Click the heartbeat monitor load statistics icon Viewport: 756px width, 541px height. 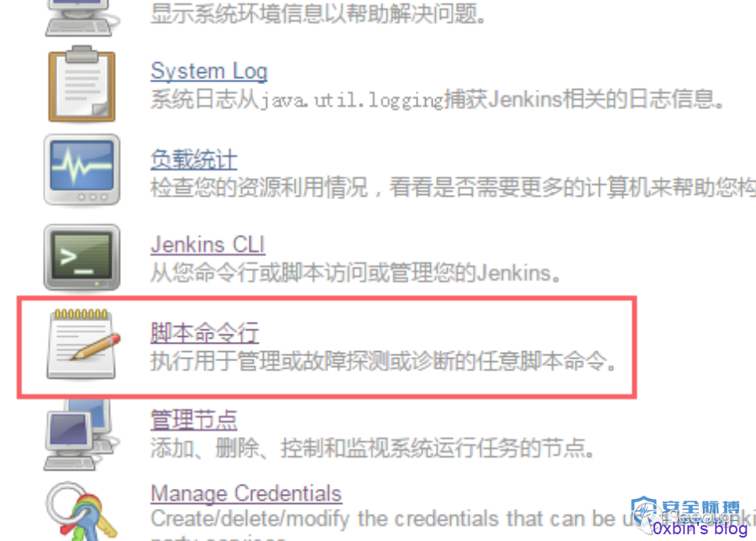(x=82, y=171)
